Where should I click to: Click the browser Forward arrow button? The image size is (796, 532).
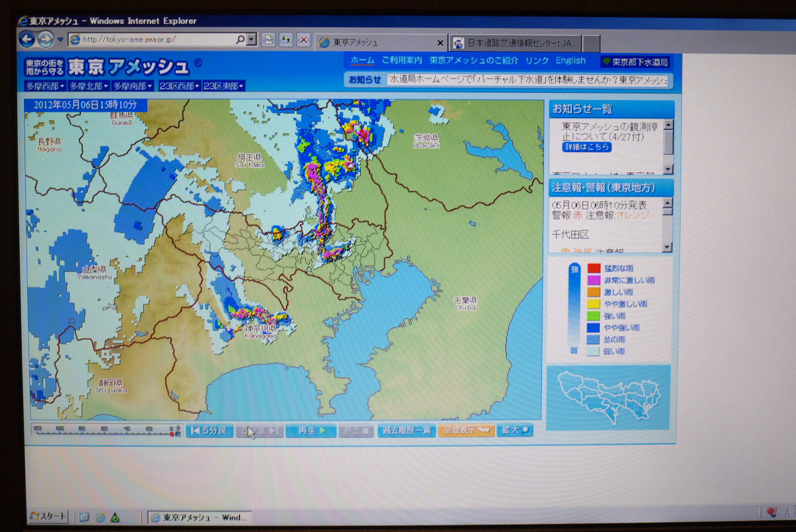pyautogui.click(x=46, y=39)
